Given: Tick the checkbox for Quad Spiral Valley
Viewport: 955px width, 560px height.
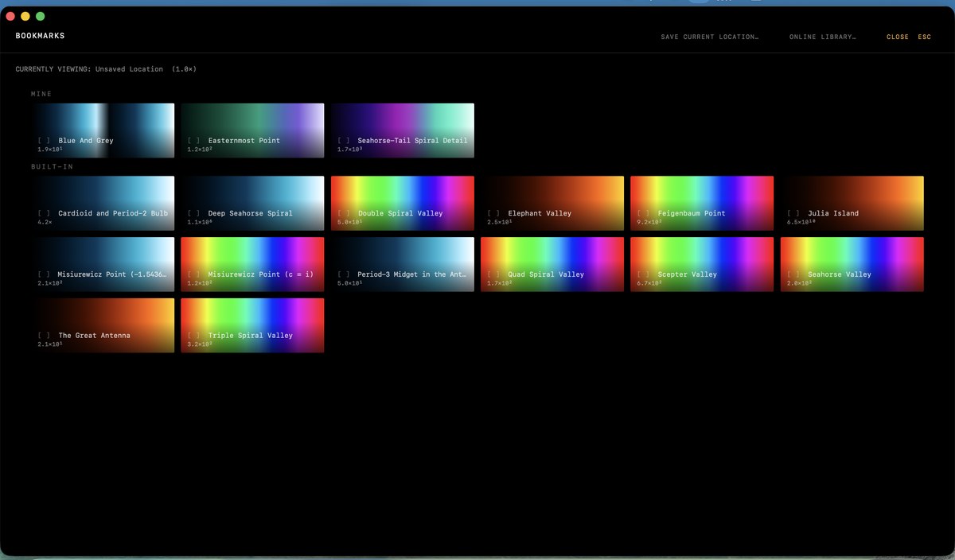Looking at the screenshot, I should pyautogui.click(x=493, y=274).
